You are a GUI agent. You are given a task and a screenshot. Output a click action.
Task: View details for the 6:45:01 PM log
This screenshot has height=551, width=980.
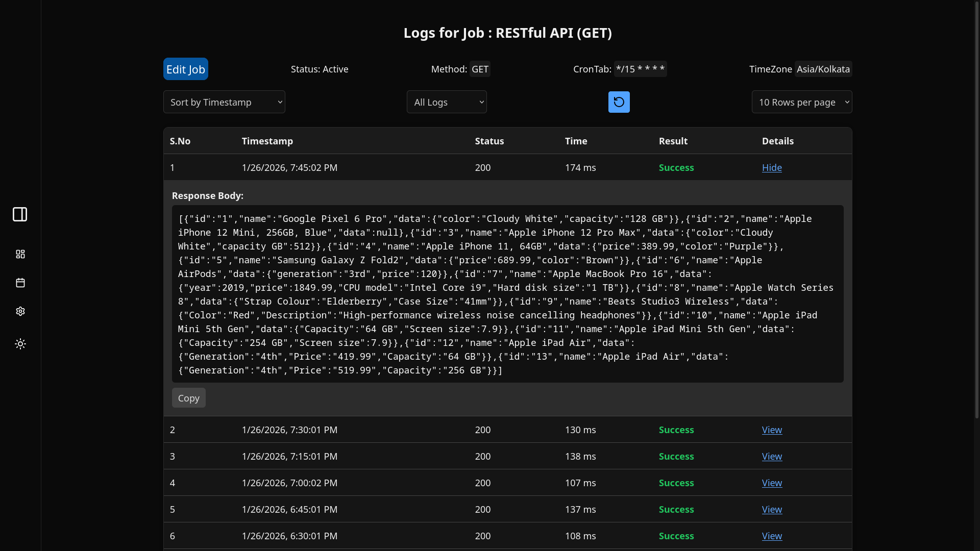pos(771,509)
